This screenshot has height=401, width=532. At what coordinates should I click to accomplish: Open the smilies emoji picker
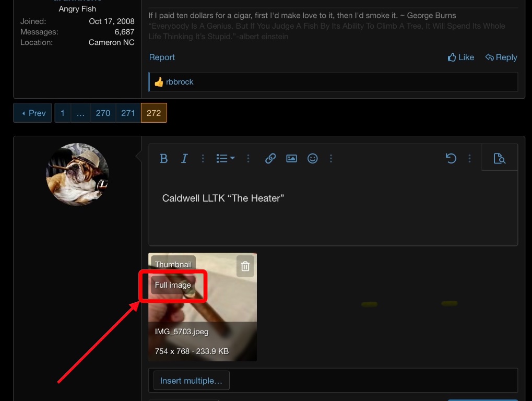coord(312,159)
